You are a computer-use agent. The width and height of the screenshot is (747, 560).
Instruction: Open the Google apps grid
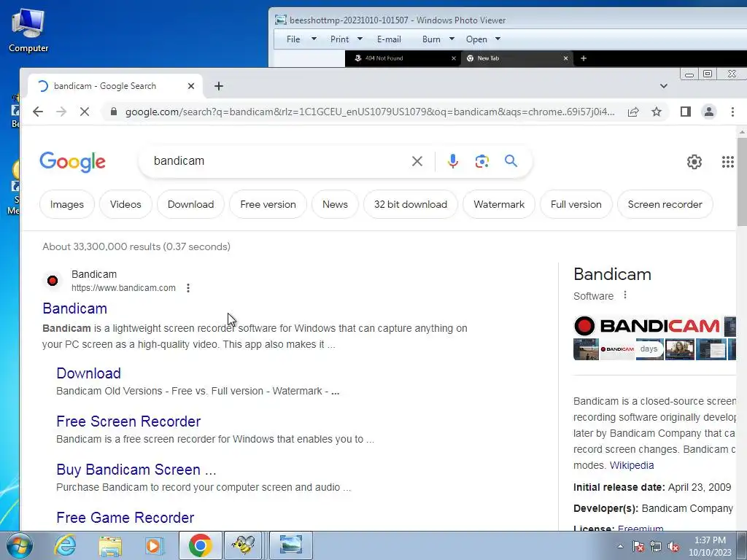click(x=727, y=162)
